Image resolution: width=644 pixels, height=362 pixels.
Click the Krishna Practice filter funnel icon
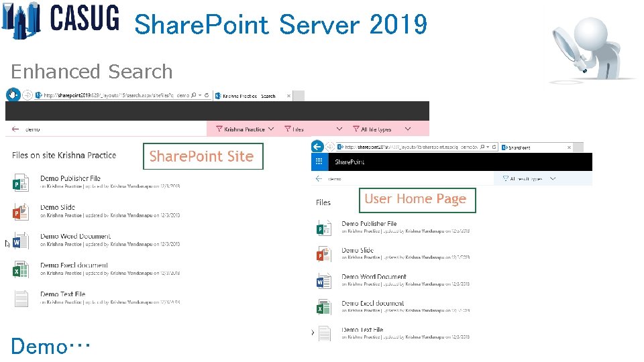click(219, 129)
